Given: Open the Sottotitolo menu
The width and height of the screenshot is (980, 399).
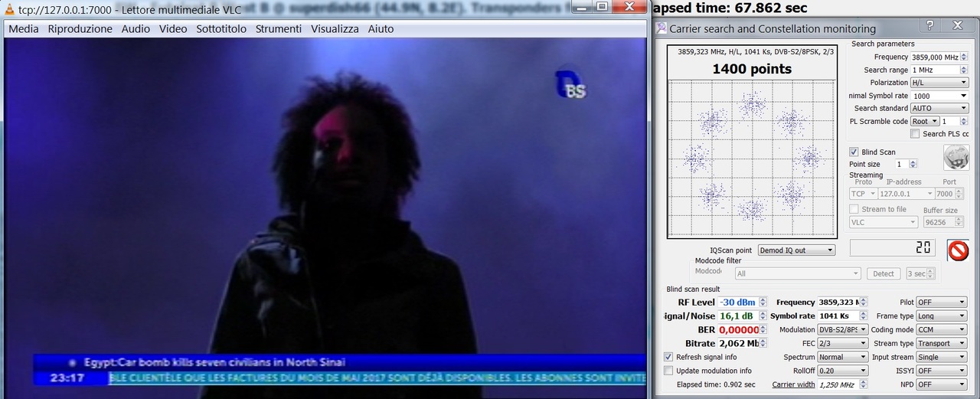Looking at the screenshot, I should (221, 29).
